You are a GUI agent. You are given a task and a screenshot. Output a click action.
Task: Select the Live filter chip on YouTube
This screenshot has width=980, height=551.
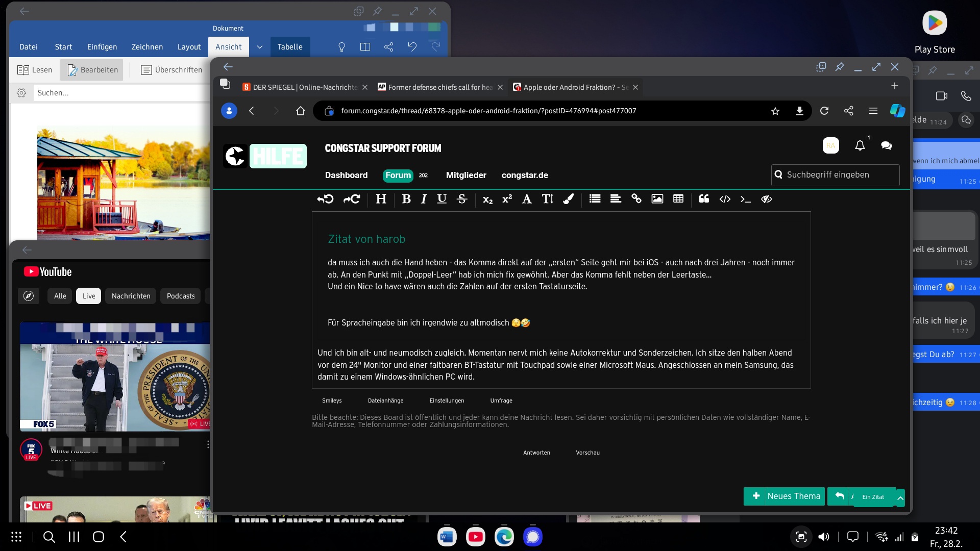coord(89,296)
